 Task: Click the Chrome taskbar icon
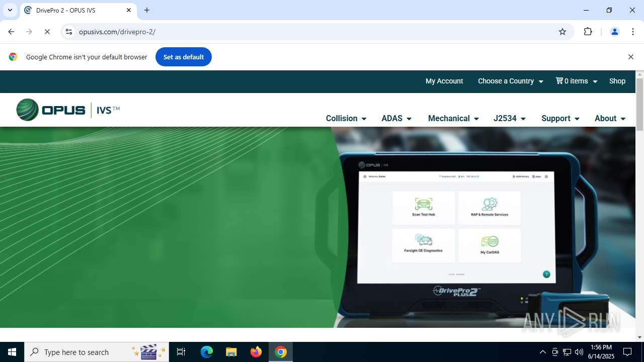(281, 352)
